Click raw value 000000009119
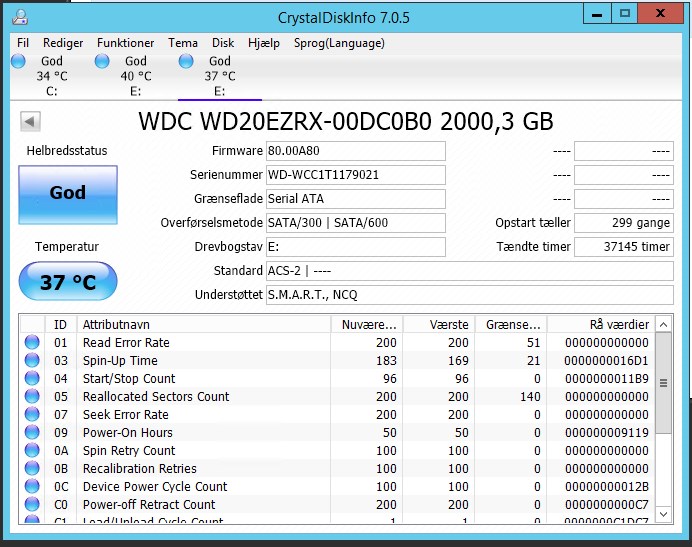Viewport: 692px width, 547px height. (606, 432)
